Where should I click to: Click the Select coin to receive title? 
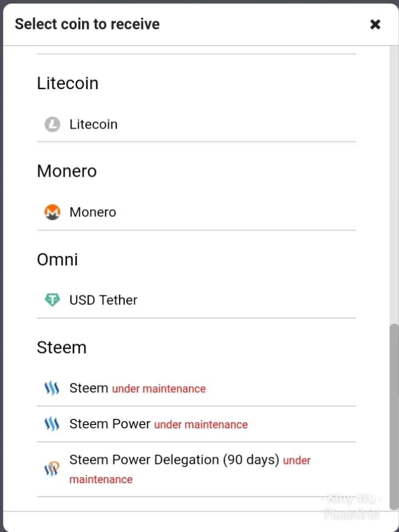pyautogui.click(x=87, y=24)
